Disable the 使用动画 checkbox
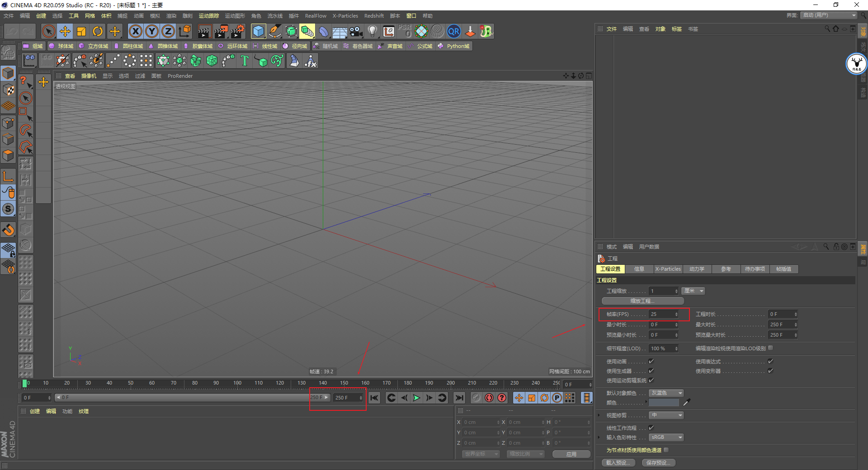Screen dimensions: 868x470 pos(651,362)
